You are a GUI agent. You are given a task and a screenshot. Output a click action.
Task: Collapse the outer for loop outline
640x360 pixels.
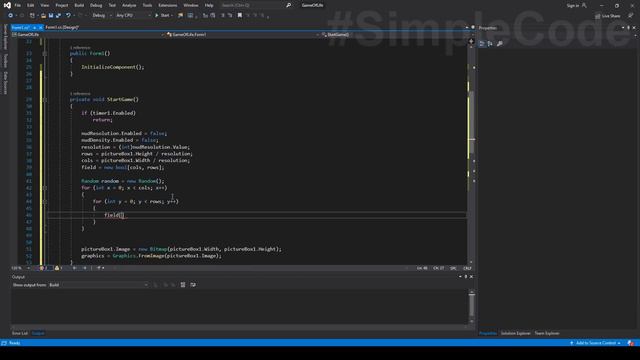point(45,188)
